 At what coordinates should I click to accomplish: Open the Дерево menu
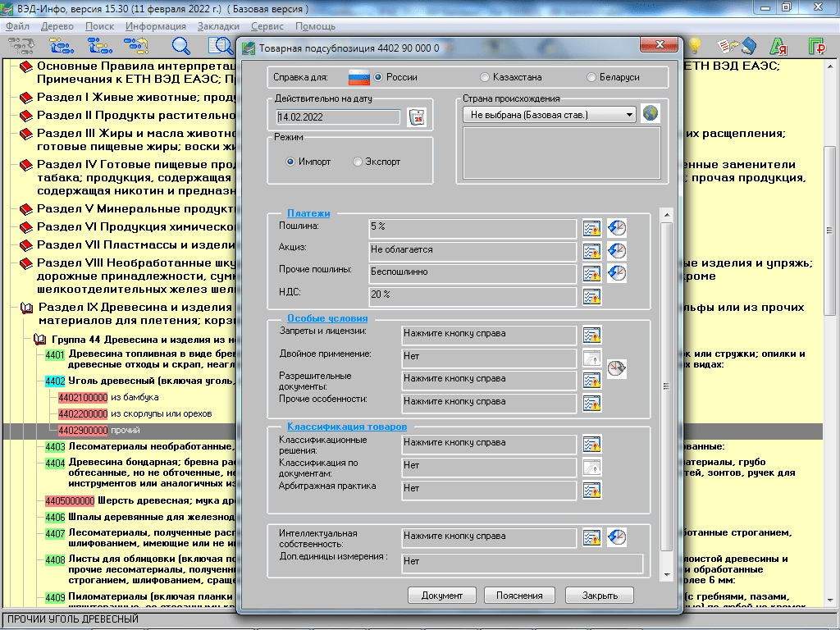point(57,26)
